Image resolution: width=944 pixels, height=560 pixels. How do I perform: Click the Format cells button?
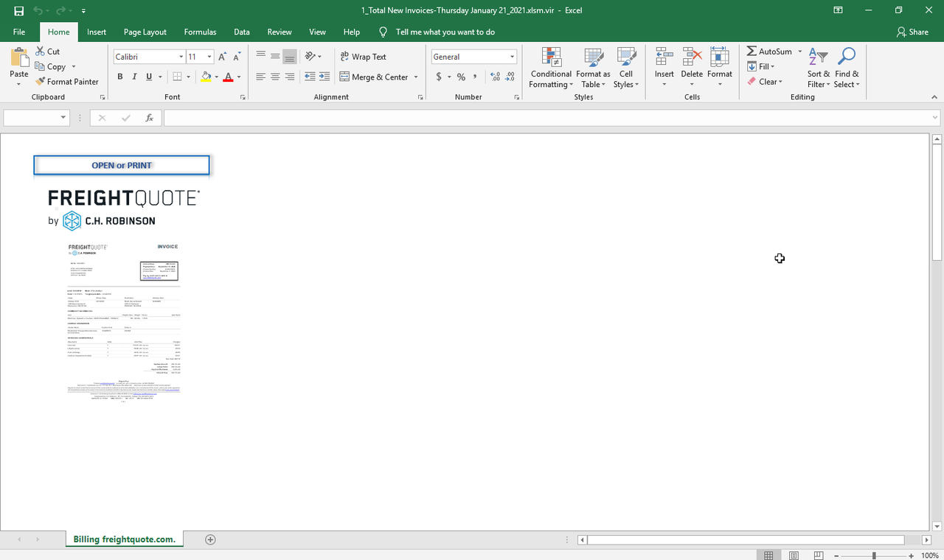pyautogui.click(x=720, y=68)
